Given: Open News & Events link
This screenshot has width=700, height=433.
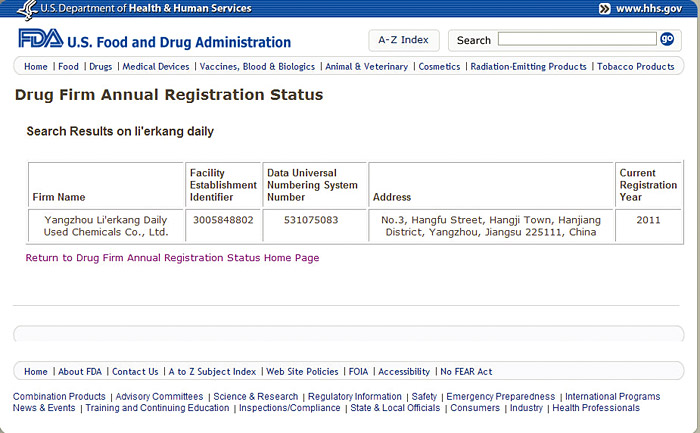Looking at the screenshot, I should pyautogui.click(x=44, y=408).
